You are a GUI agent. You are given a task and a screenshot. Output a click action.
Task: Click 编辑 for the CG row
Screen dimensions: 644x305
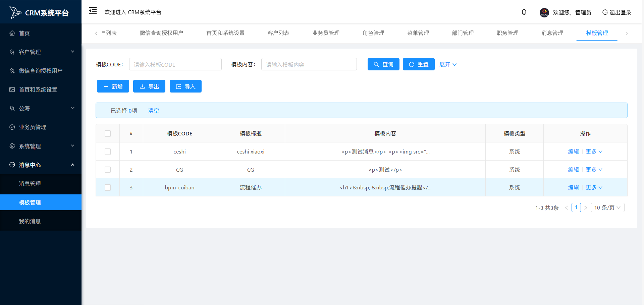(574, 170)
